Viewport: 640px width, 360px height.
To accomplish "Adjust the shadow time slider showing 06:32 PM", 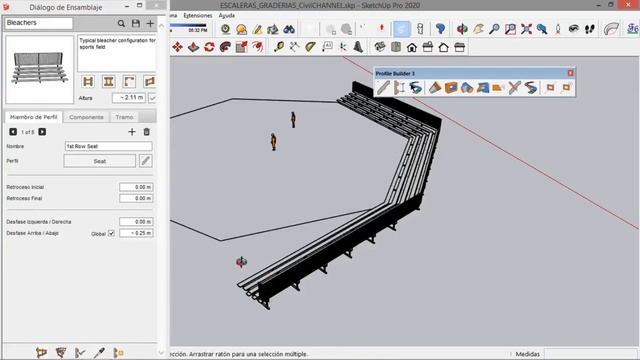I will [189, 26].
